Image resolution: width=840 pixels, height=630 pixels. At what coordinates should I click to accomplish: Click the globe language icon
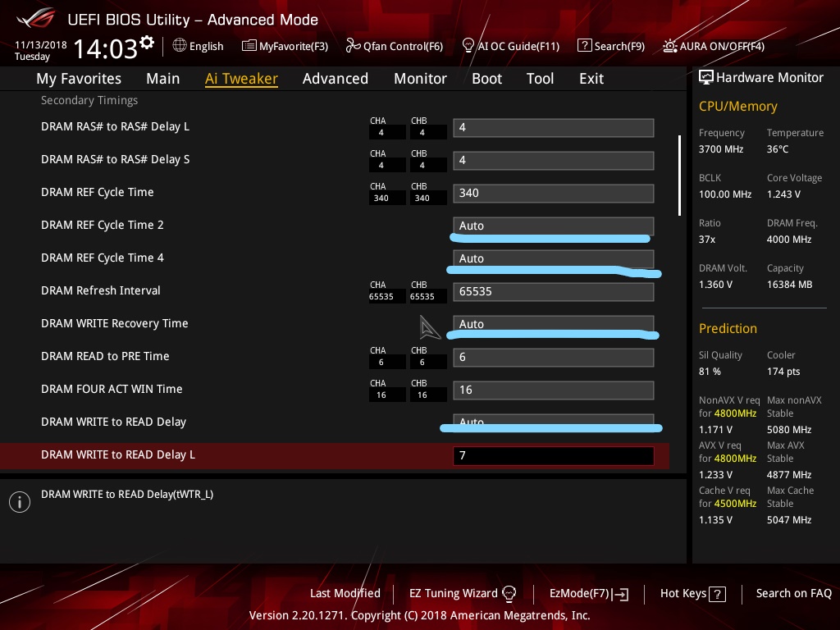[x=180, y=46]
